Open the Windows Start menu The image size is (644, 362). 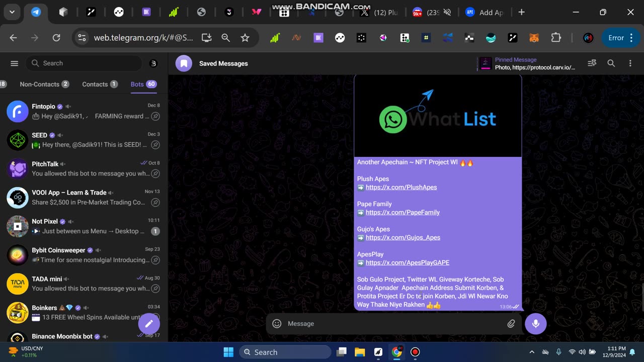point(228,352)
